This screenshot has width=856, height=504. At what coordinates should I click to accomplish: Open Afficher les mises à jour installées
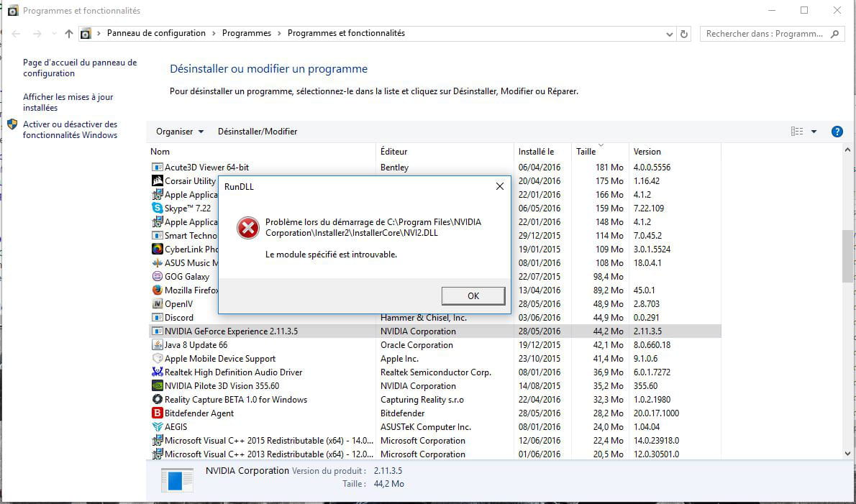click(68, 103)
